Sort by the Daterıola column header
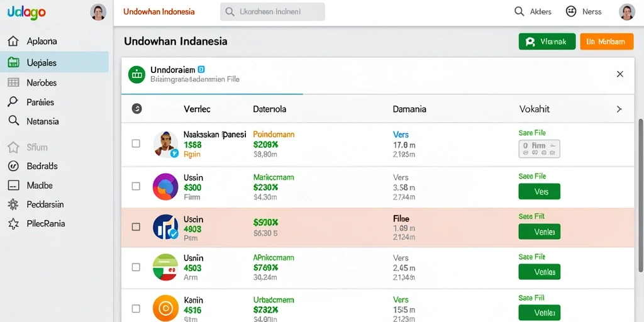Image resolution: width=644 pixels, height=322 pixels. [269, 109]
